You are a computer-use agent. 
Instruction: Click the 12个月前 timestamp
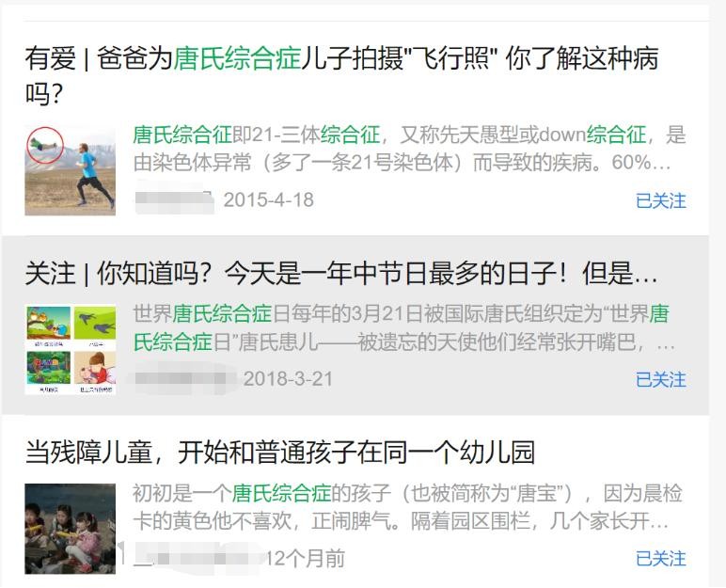click(x=306, y=558)
